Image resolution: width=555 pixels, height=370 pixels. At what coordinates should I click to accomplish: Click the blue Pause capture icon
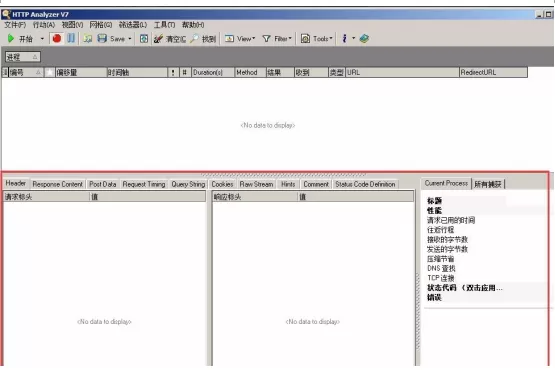(x=71, y=38)
